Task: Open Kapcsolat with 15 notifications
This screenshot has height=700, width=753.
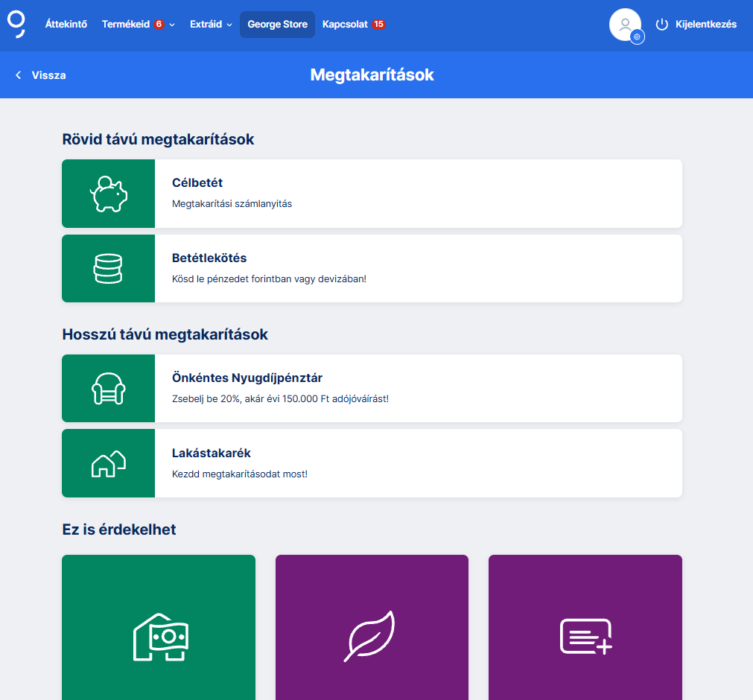Action: 353,25
